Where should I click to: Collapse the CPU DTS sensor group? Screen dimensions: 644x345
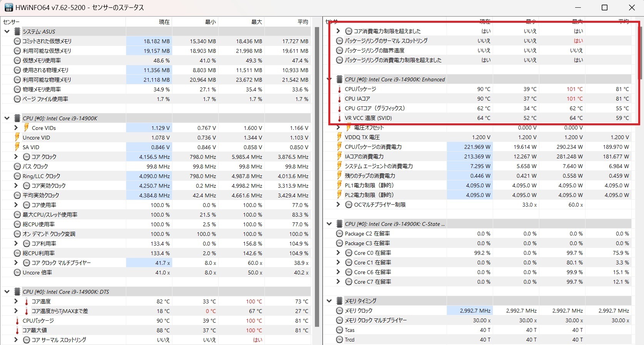7,291
